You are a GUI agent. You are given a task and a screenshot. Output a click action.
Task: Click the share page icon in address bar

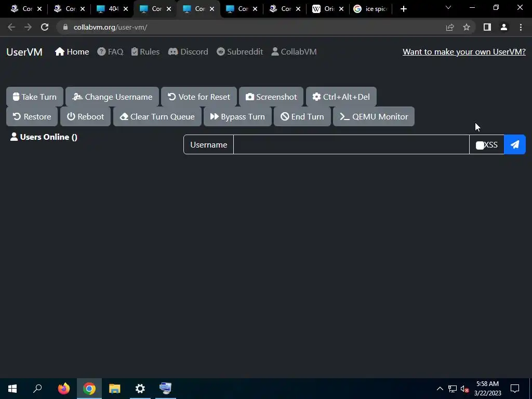pos(450,27)
